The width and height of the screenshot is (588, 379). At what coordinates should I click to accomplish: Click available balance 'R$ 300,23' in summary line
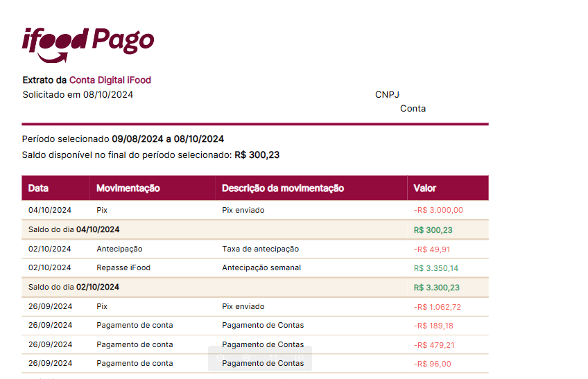click(257, 155)
